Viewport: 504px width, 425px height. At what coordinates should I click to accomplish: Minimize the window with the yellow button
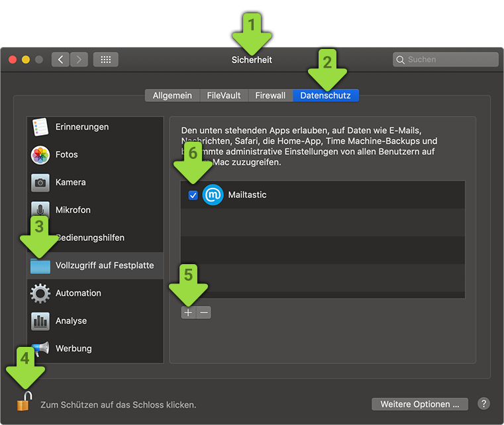(26, 60)
